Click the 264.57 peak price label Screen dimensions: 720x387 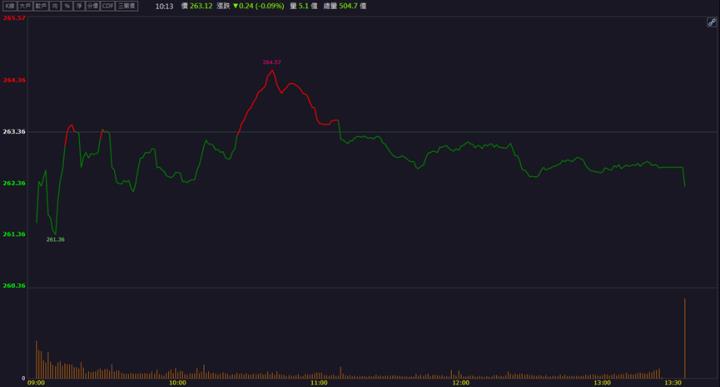271,62
